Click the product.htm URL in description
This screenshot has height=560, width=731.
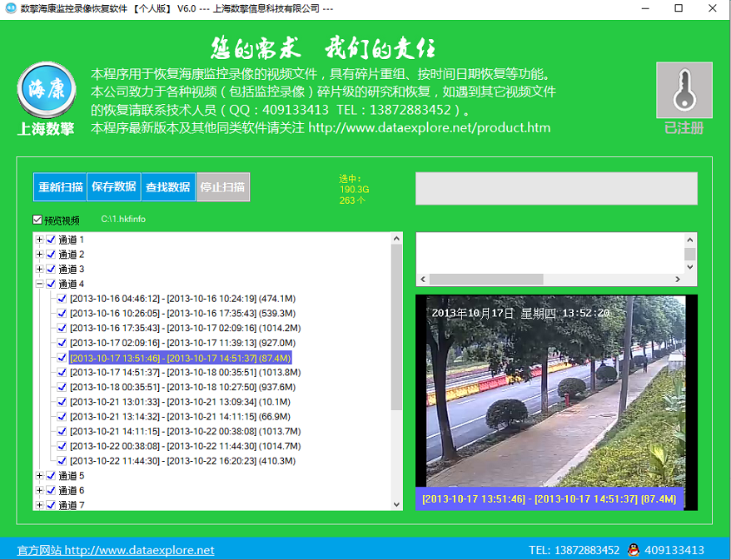point(430,127)
